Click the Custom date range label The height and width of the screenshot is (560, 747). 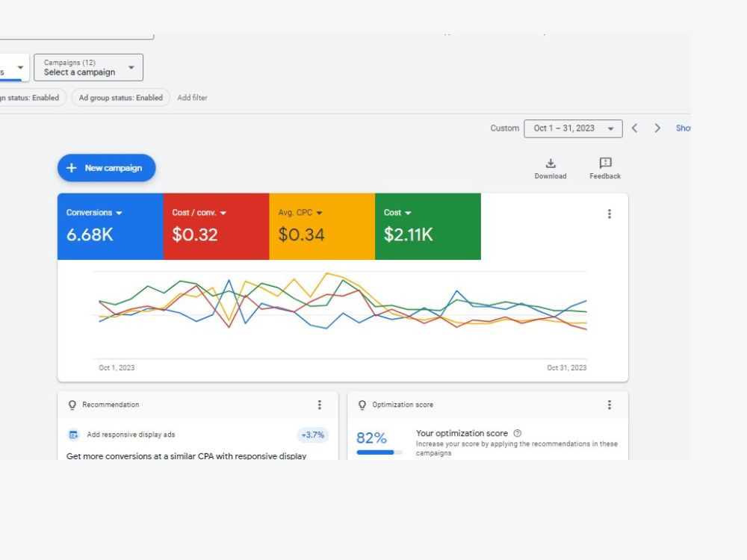tap(504, 128)
